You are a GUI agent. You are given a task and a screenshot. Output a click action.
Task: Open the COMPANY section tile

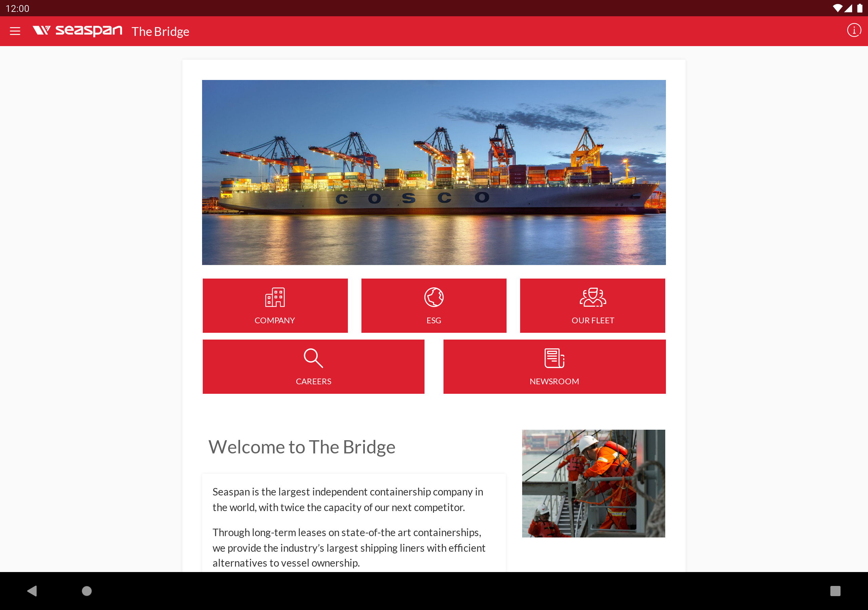point(275,306)
